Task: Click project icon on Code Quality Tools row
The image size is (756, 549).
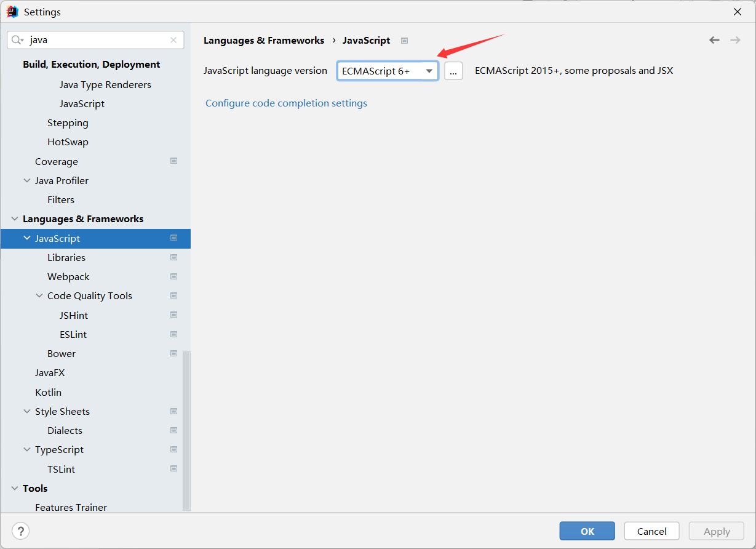Action: pos(173,295)
